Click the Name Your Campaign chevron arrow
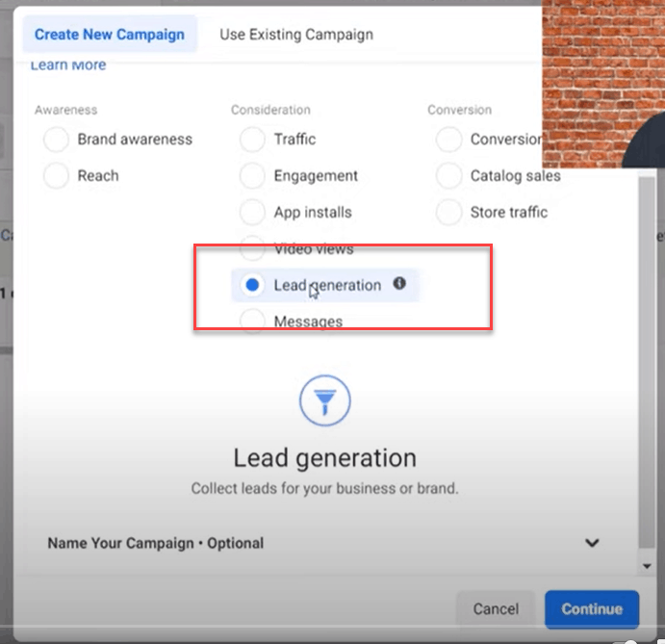The width and height of the screenshot is (665, 644). 592,543
